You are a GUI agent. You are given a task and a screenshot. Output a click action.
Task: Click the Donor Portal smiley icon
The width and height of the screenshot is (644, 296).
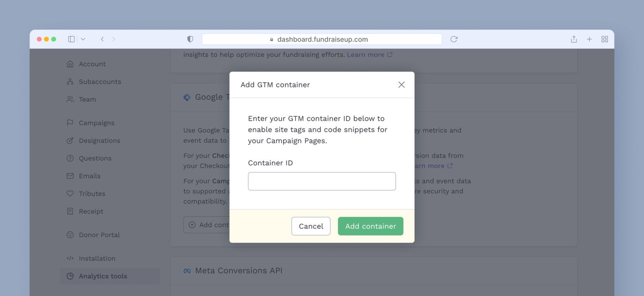coord(69,234)
